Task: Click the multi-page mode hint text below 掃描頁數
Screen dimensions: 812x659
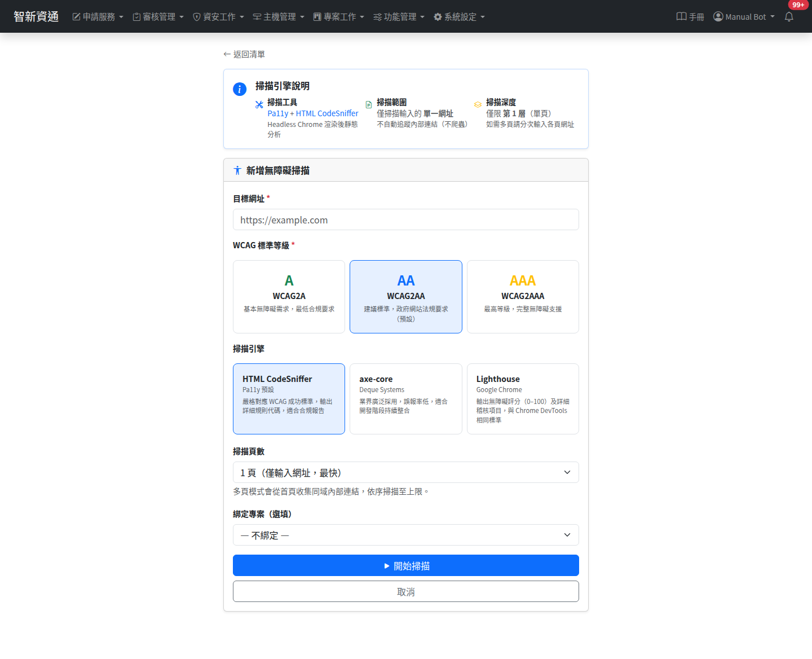Action: (x=332, y=491)
